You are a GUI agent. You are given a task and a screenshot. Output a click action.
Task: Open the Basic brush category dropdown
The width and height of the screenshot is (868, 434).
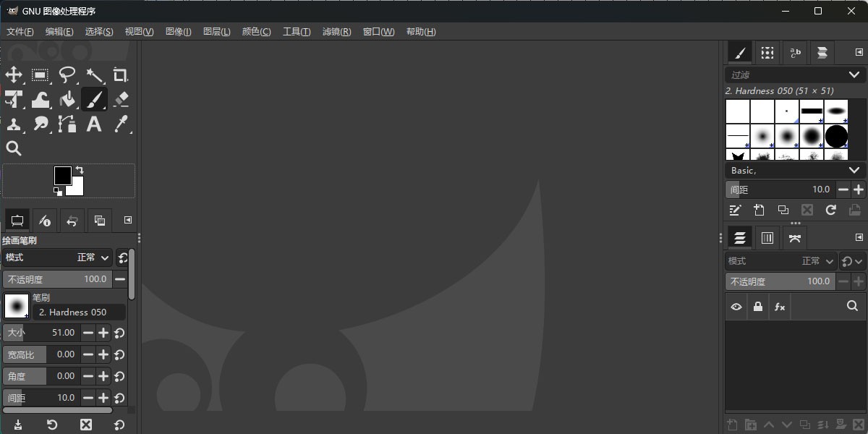pos(794,170)
